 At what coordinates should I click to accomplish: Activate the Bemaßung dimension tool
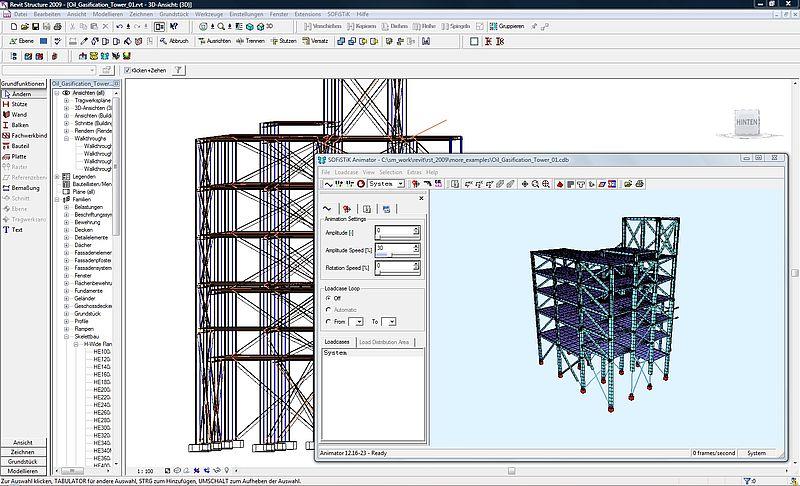click(25, 187)
